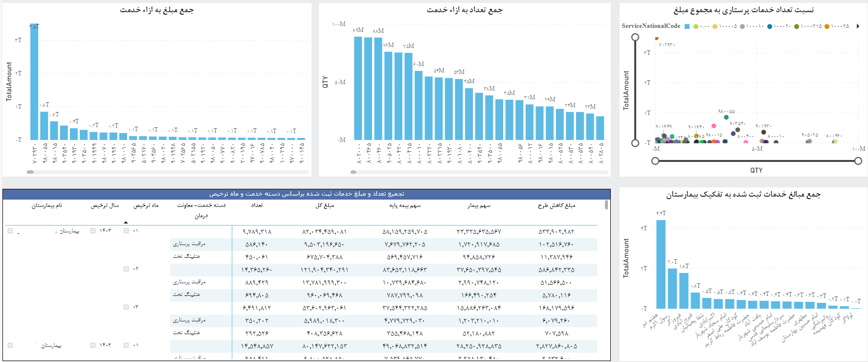Select cell value ۵۸,۱۵۹,۲۵۹,۷۰۵
The image size is (868, 362).
[405, 231]
